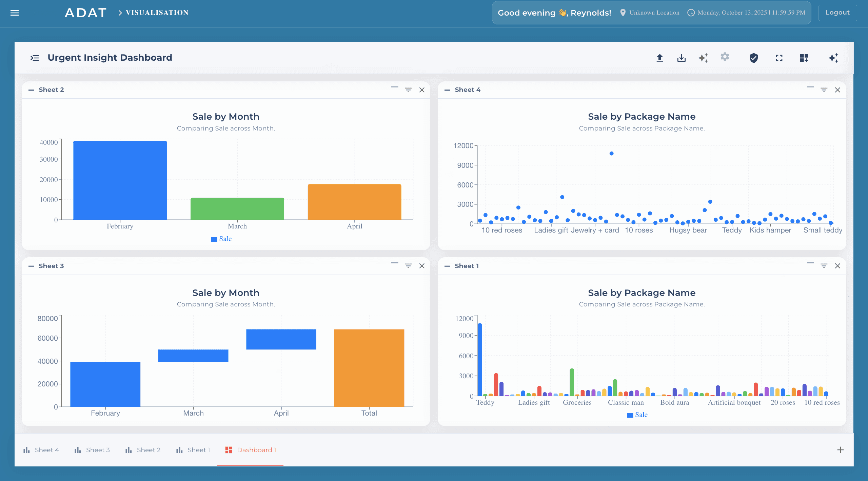Minimize the Sheet 1 panel
868x481 pixels.
click(x=810, y=263)
